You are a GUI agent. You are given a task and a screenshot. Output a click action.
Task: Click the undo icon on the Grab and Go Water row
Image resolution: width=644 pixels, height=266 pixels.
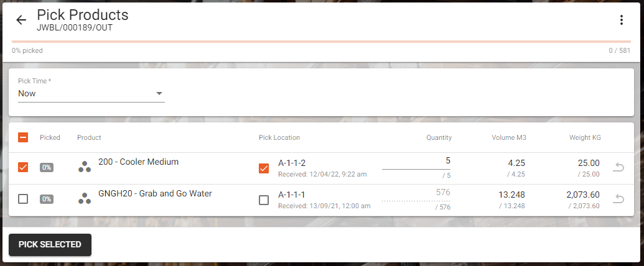[x=618, y=199]
